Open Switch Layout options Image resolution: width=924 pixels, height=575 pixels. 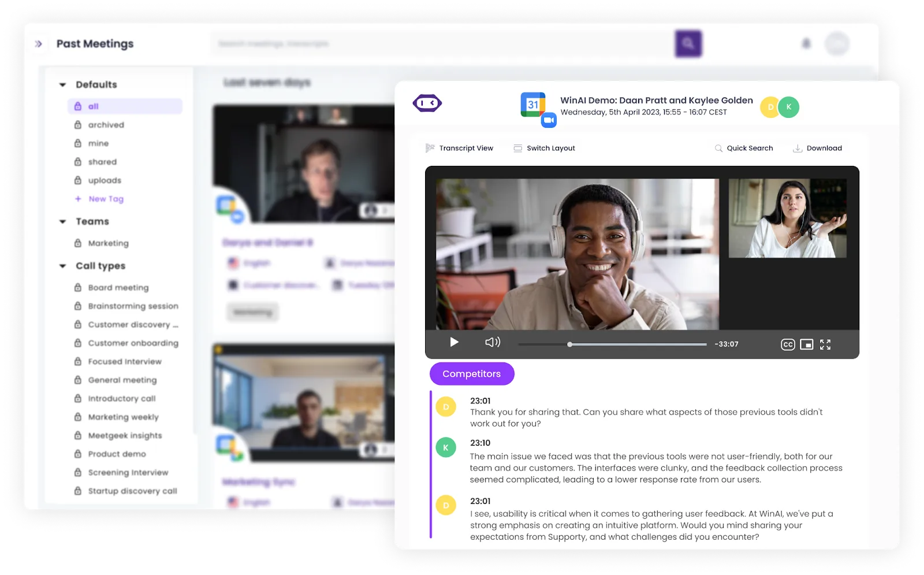pyautogui.click(x=543, y=148)
